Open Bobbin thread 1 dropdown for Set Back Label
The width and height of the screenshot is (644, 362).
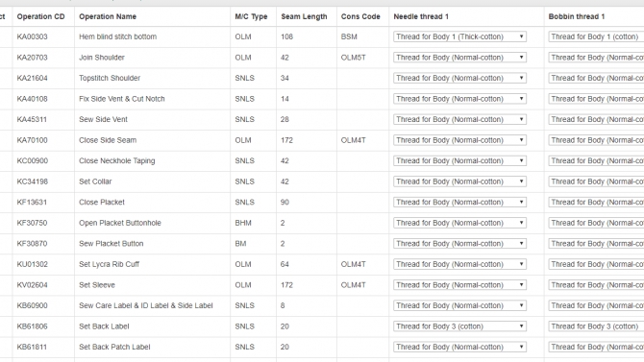tap(596, 326)
